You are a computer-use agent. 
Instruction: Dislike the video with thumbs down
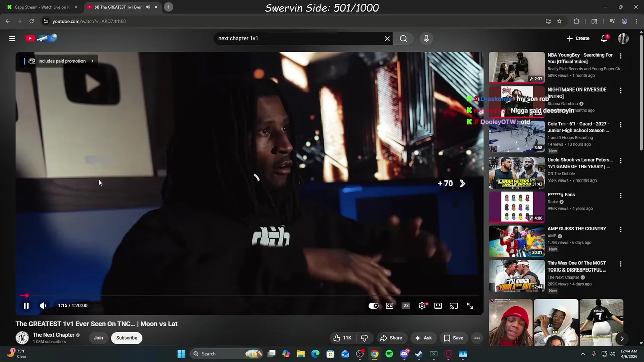pos(365,338)
